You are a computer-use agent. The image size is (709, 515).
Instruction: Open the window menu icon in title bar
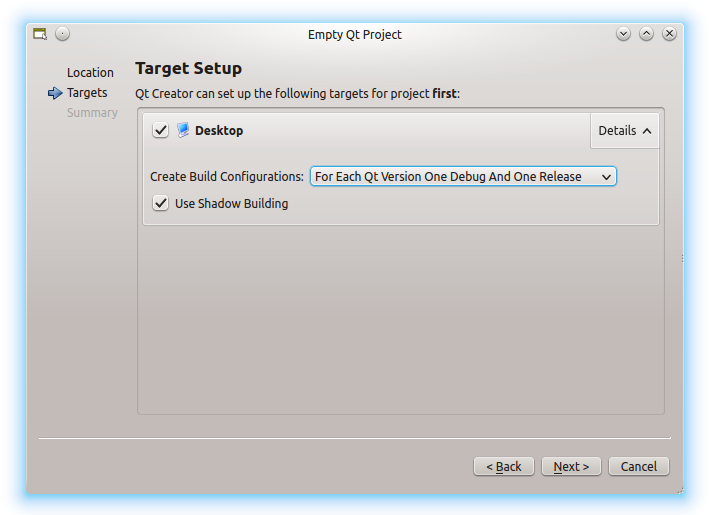[40, 34]
